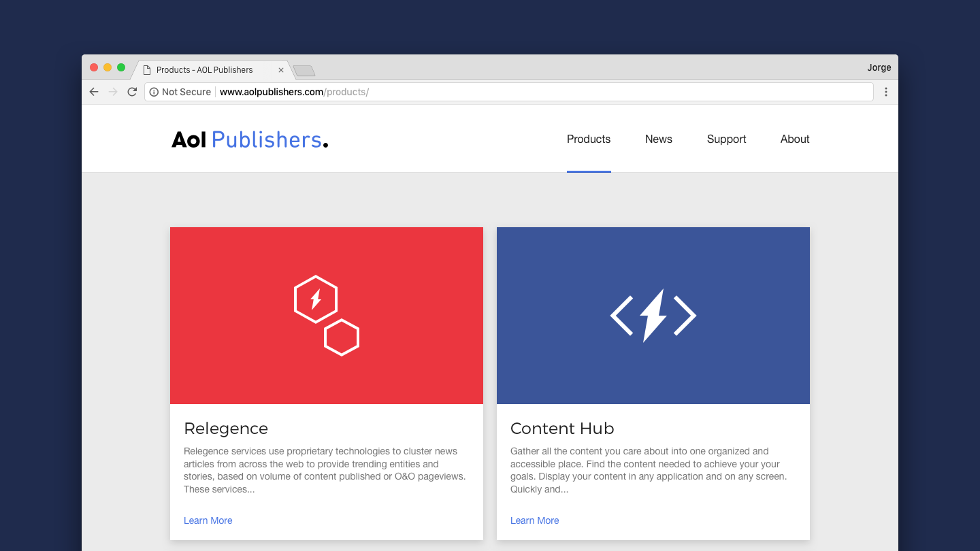Open the Support page link
This screenshot has width=980, height=551.
[726, 139]
